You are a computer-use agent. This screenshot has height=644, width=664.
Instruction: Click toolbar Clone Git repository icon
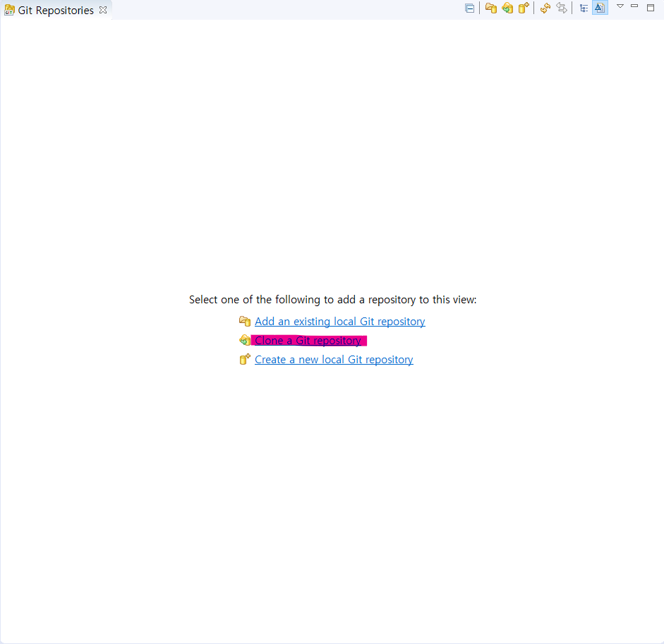click(x=507, y=8)
